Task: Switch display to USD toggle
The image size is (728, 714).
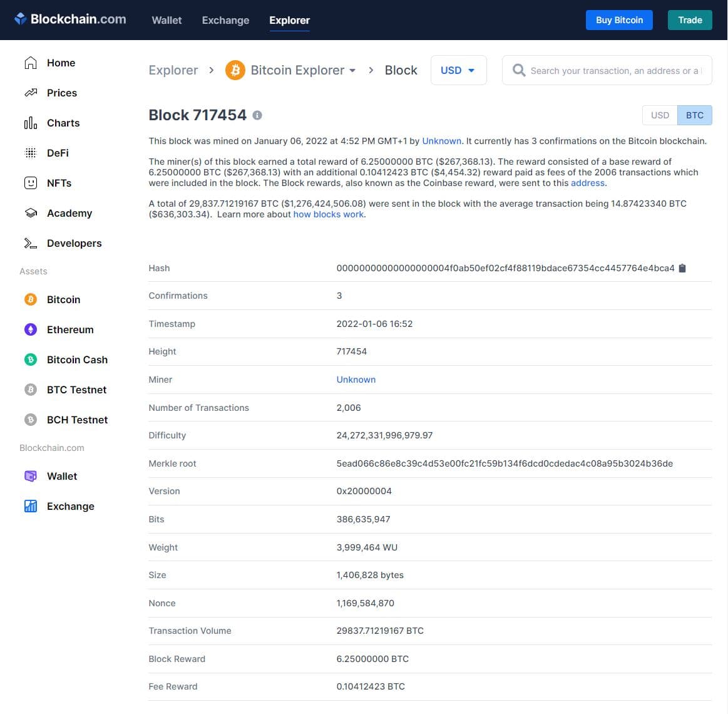Action: pyautogui.click(x=660, y=115)
